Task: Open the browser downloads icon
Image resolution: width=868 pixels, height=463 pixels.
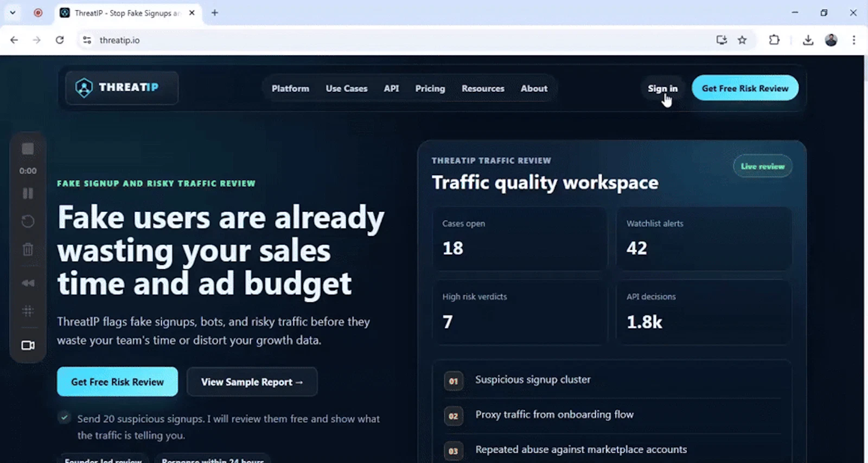Action: 808,40
